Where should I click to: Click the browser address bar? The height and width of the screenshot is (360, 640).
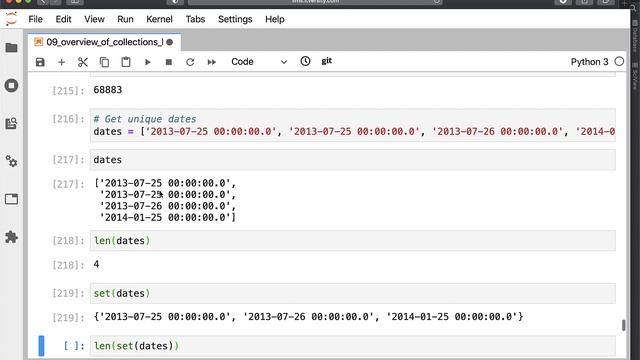[315, 2]
